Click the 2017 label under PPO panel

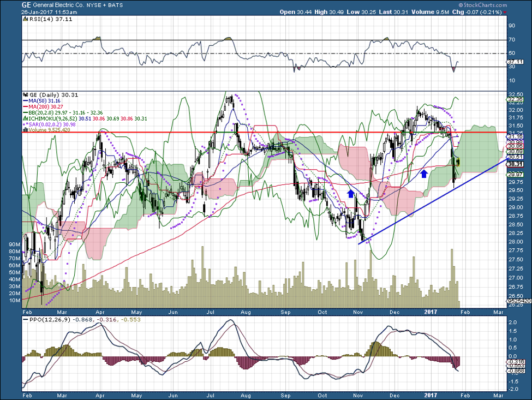431,396
